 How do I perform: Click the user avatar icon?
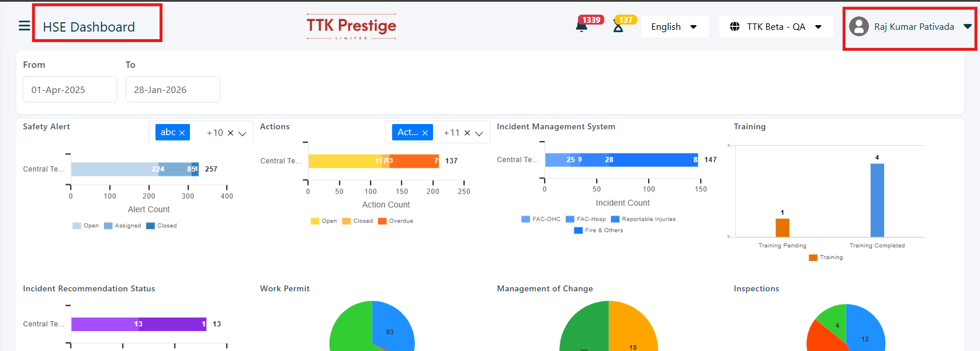click(858, 26)
